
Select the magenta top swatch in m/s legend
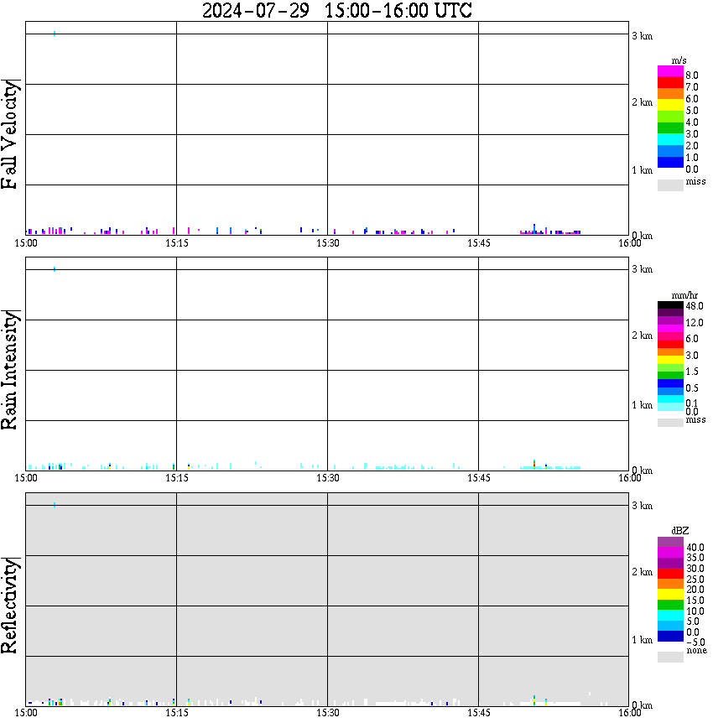coord(670,70)
